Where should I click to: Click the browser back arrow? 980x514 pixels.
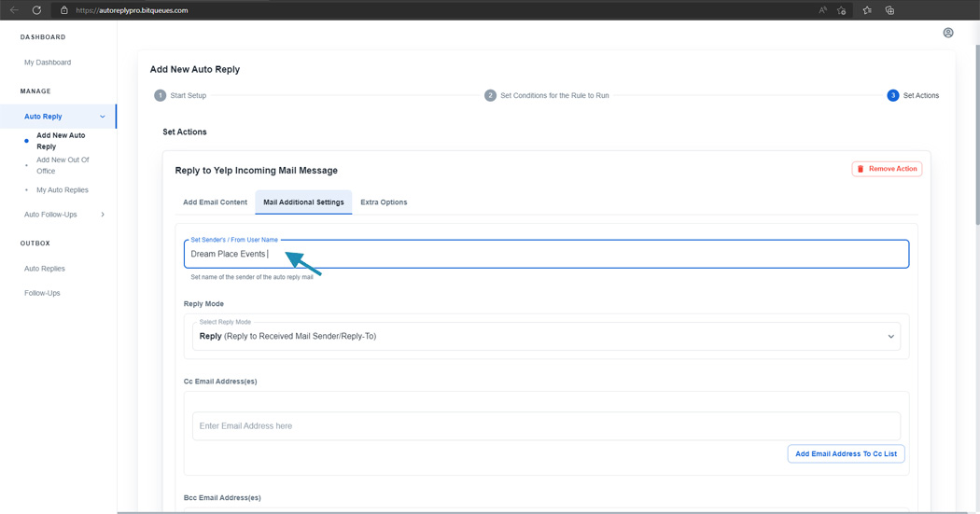point(14,10)
